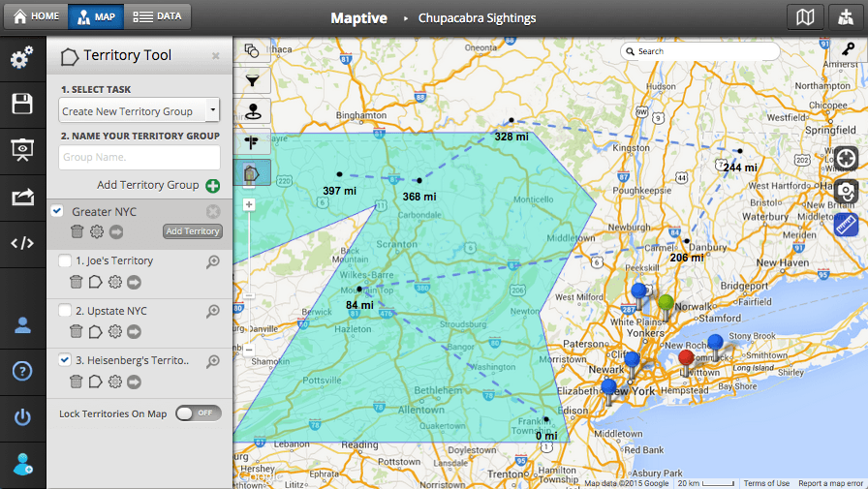Check the Joe's Territory checkbox
The width and height of the screenshot is (868, 489).
coord(64,260)
